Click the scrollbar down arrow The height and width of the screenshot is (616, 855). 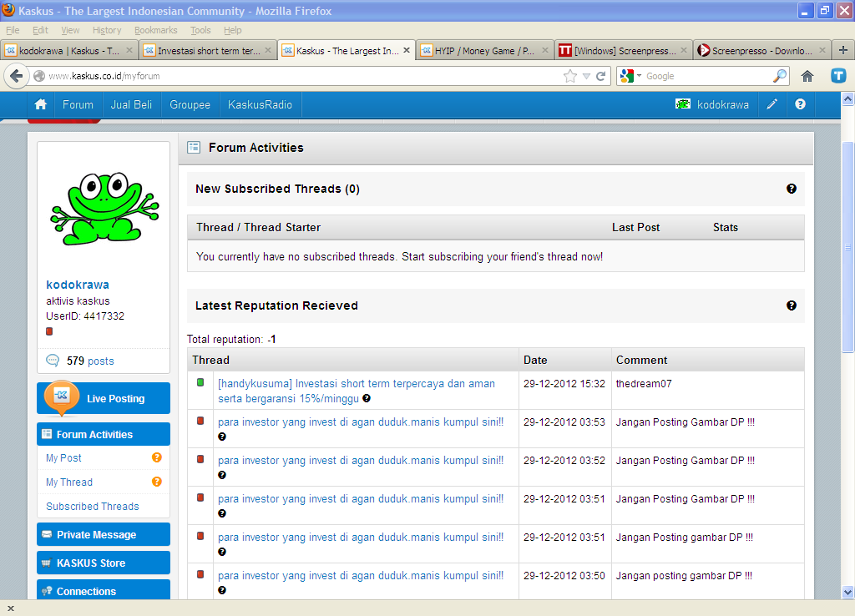[847, 592]
